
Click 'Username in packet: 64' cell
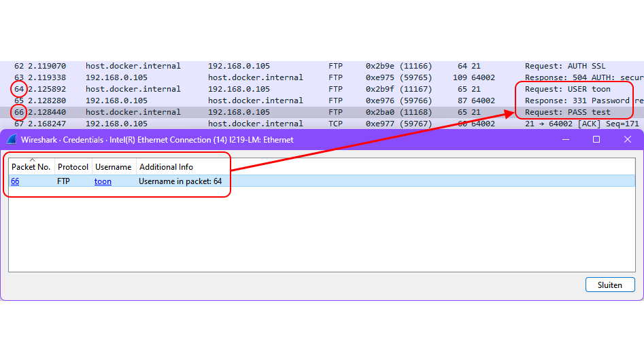[180, 181]
